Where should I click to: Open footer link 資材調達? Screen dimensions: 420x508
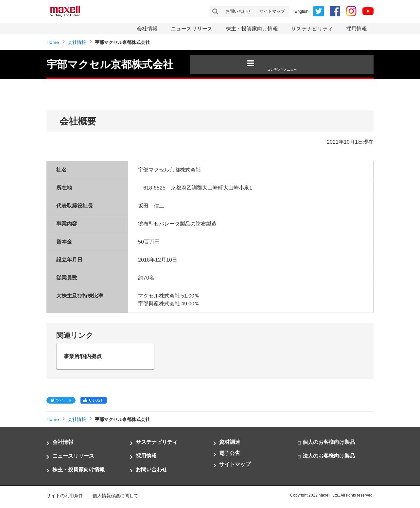[x=230, y=442]
